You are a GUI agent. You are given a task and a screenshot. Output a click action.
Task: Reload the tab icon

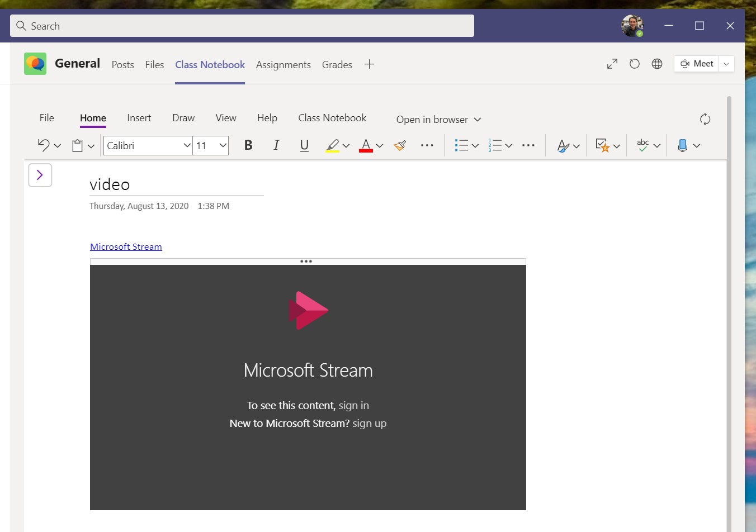pyautogui.click(x=635, y=64)
